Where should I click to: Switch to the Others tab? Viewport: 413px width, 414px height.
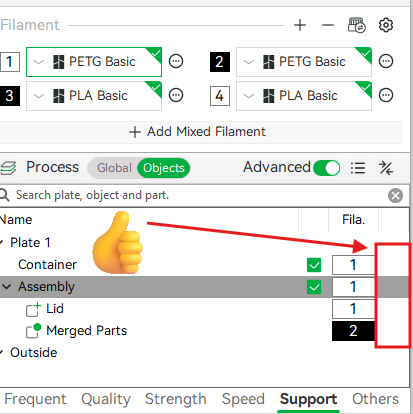coord(375,399)
